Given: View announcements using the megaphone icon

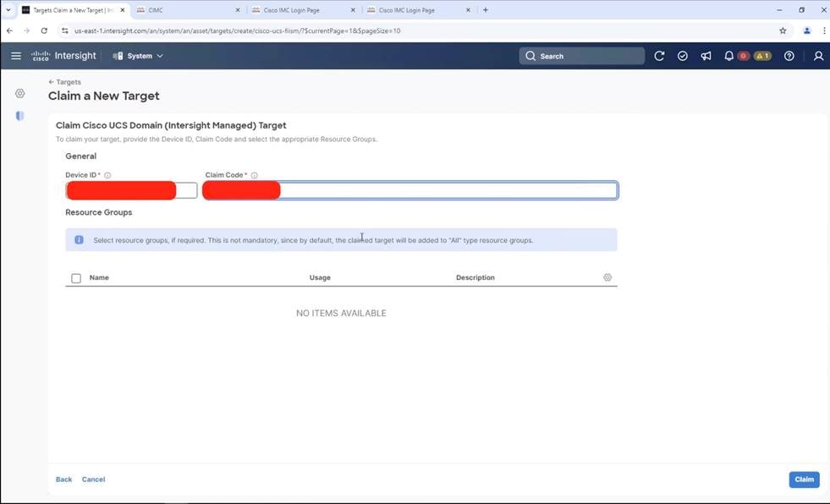Looking at the screenshot, I should point(706,56).
